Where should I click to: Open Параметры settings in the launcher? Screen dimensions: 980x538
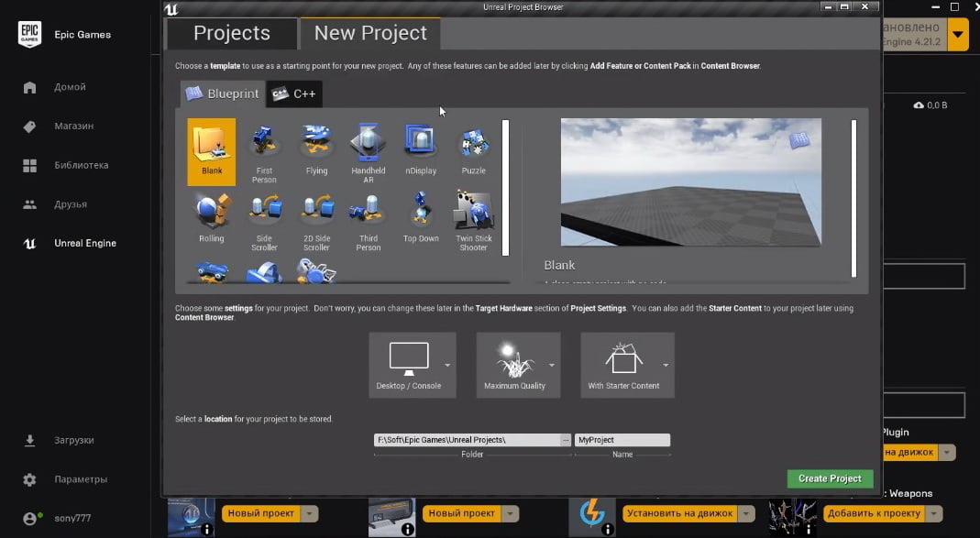click(80, 479)
